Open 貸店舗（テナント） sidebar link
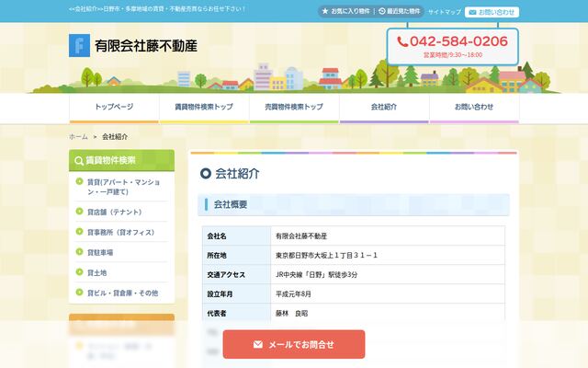This screenshot has width=588, height=368. coord(114,213)
